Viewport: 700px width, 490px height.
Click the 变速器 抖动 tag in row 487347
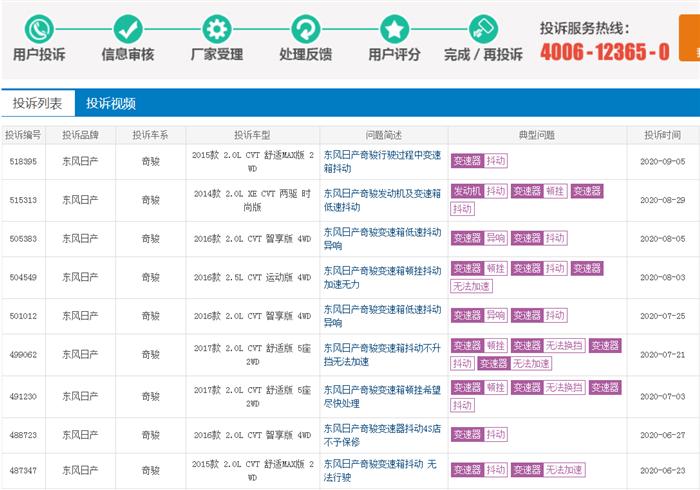tap(479, 469)
